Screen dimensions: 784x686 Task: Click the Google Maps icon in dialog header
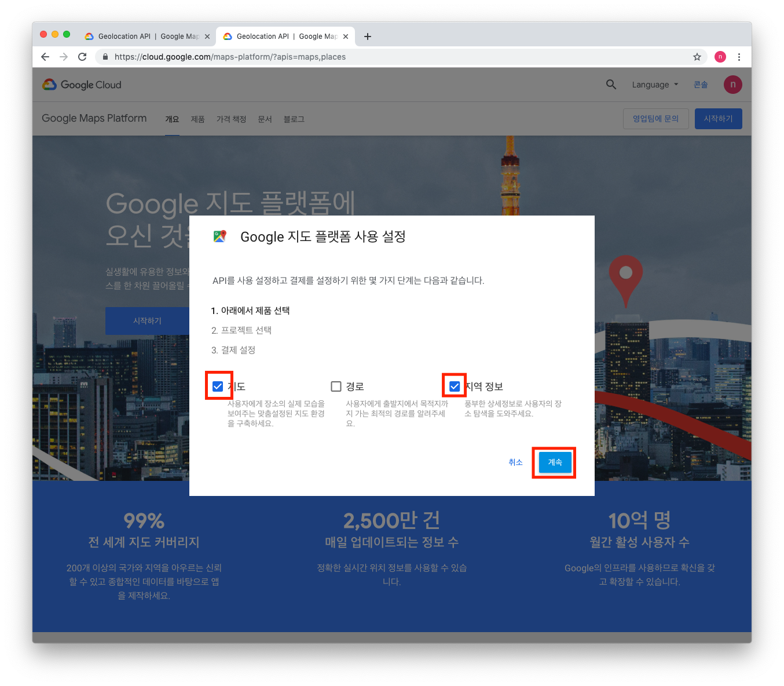point(220,236)
